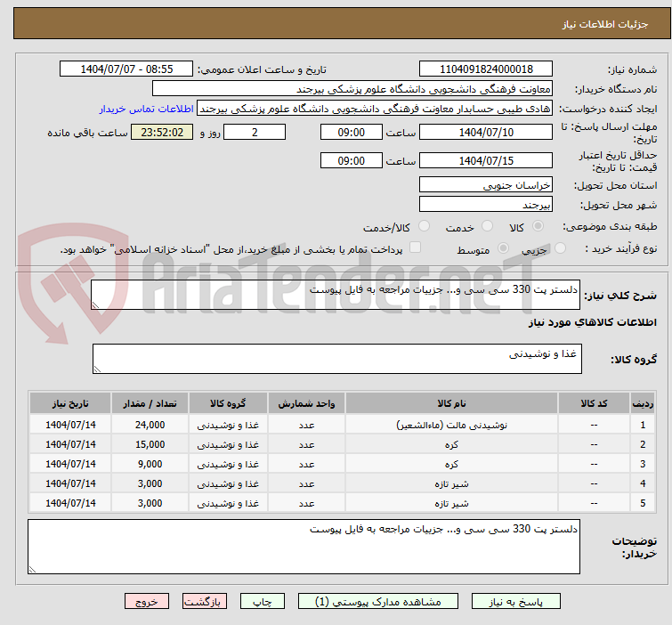
Task: Click the price validity date 1404/07/15 field
Action: click(x=486, y=161)
